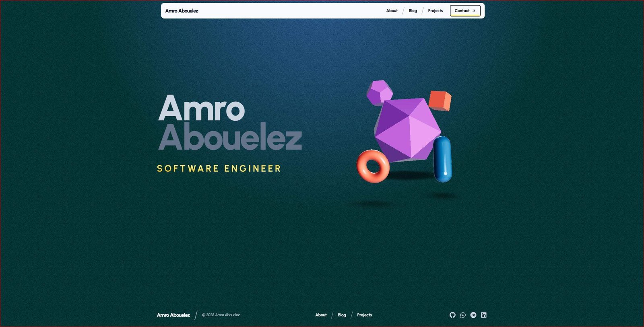Open the Telegram icon link
Image resolution: width=644 pixels, height=327 pixels.
(473, 315)
